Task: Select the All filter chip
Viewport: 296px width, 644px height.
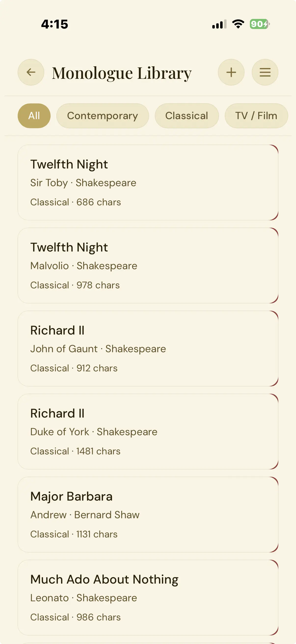Action: (x=34, y=116)
